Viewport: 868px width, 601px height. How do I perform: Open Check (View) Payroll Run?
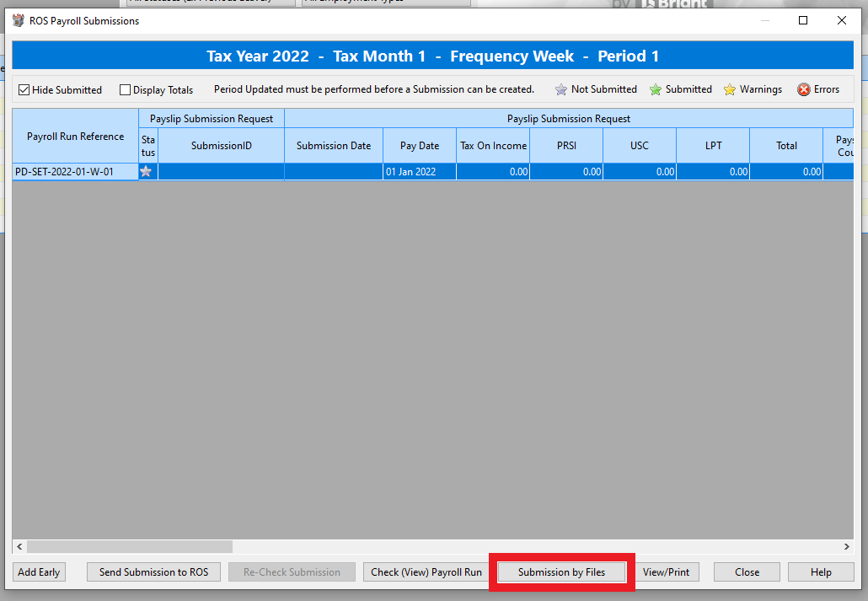click(426, 572)
